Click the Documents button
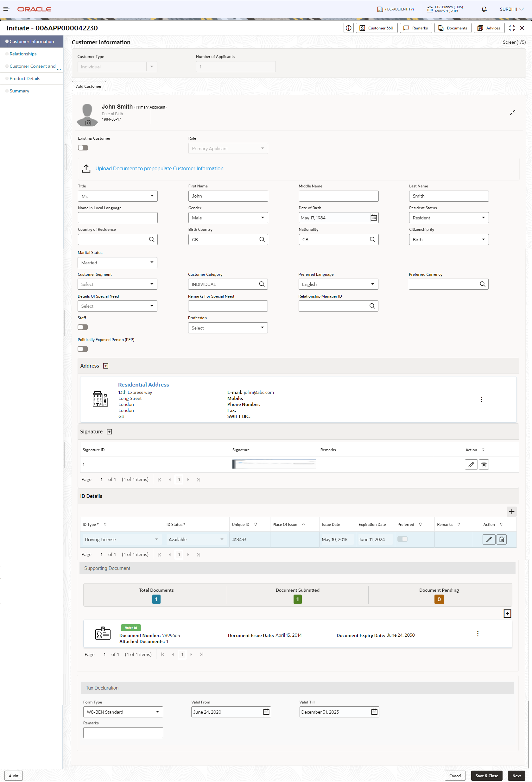 (453, 28)
